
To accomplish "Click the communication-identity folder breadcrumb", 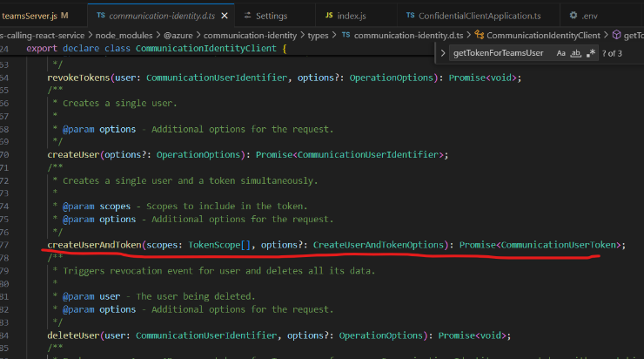I will (250, 36).
